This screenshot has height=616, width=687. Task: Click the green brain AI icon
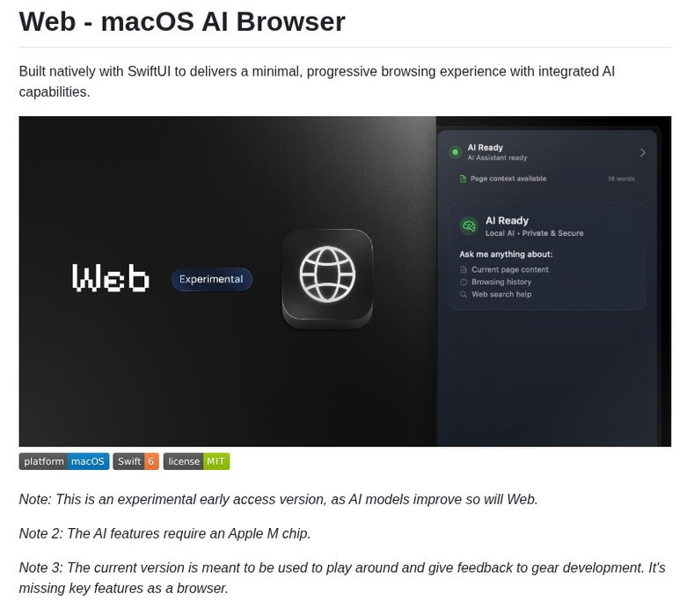pos(469,226)
